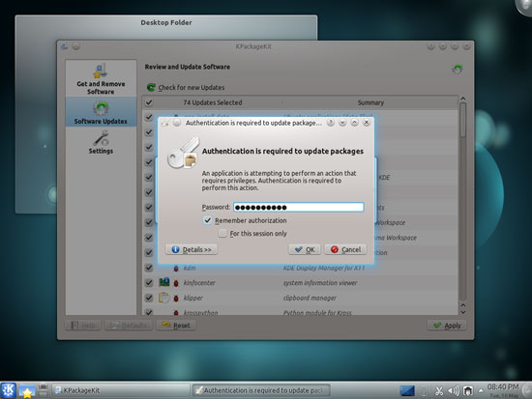Screen dimensions: 532x399
Task: Expand the Details >> section
Action: 191,249
